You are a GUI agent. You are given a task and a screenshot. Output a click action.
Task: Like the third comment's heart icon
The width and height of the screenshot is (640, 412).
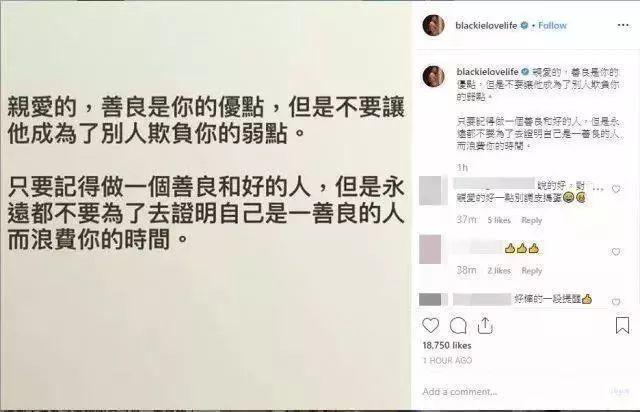pos(616,302)
